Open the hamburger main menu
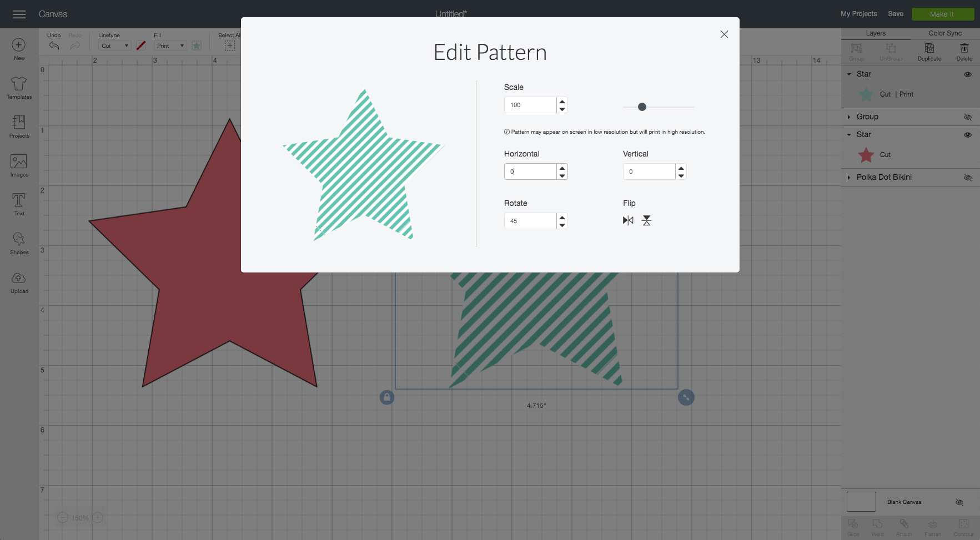 point(19,14)
